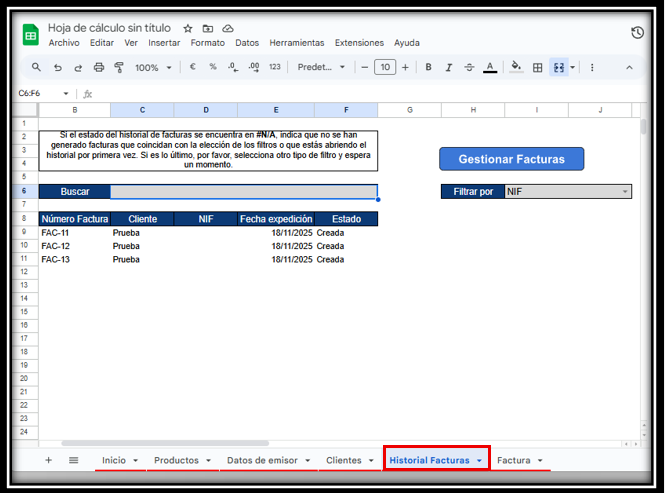665x493 pixels.
Task: Open the search magnifier in toolbar
Action: pyautogui.click(x=36, y=67)
